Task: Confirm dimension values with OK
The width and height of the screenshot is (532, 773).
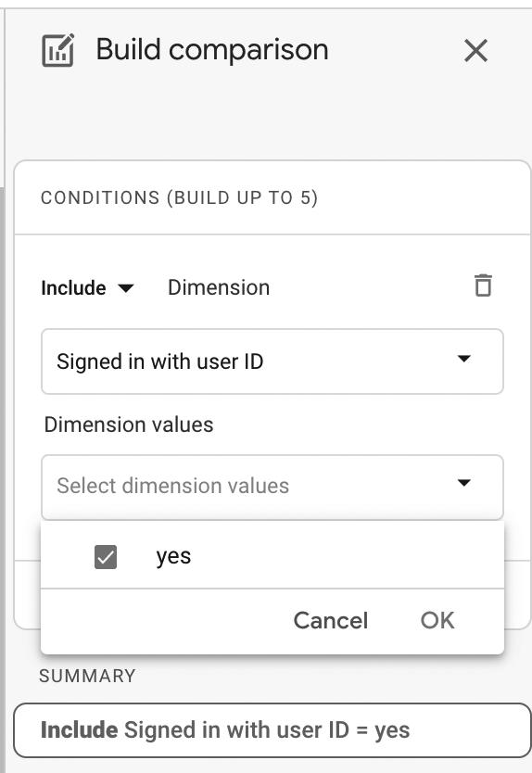Action: click(x=437, y=620)
